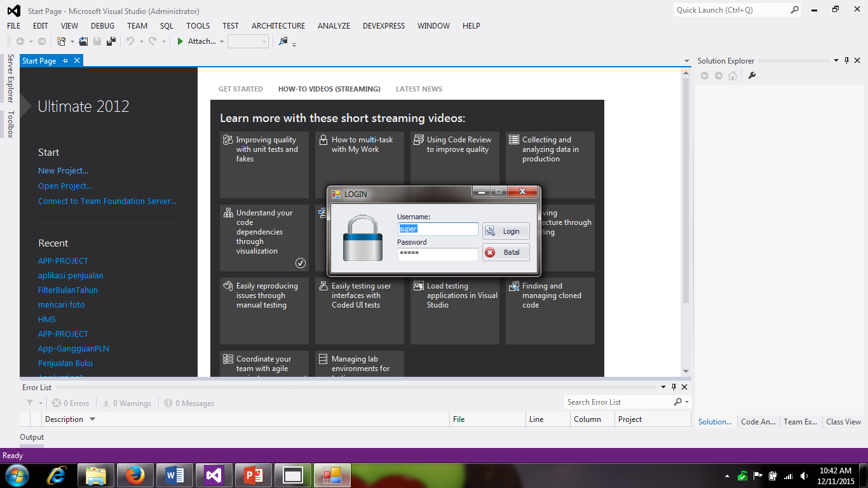This screenshot has height=488, width=868.
Task: Click the Username field in LOGIN dialog
Action: [x=438, y=229]
